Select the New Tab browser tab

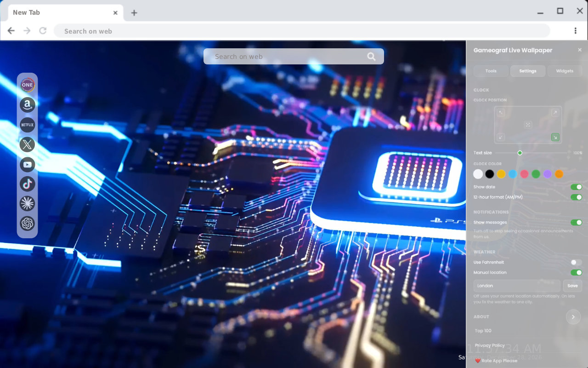tap(66, 12)
